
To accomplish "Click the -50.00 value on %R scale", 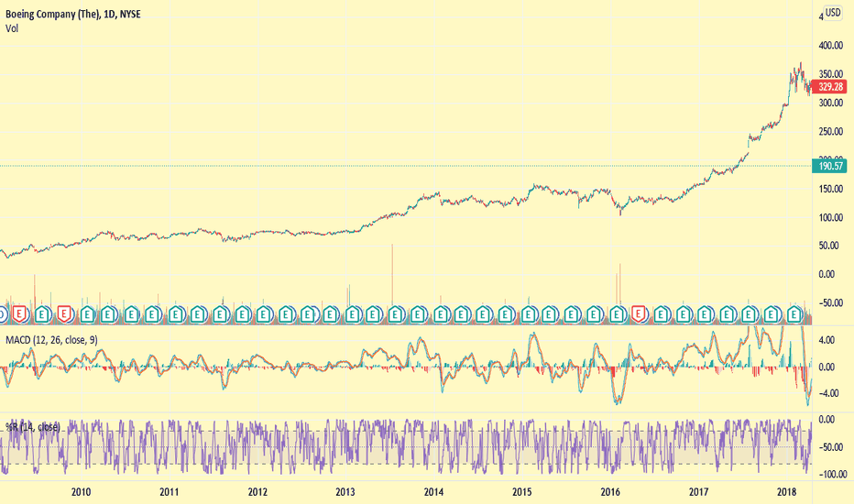I will pos(829,447).
